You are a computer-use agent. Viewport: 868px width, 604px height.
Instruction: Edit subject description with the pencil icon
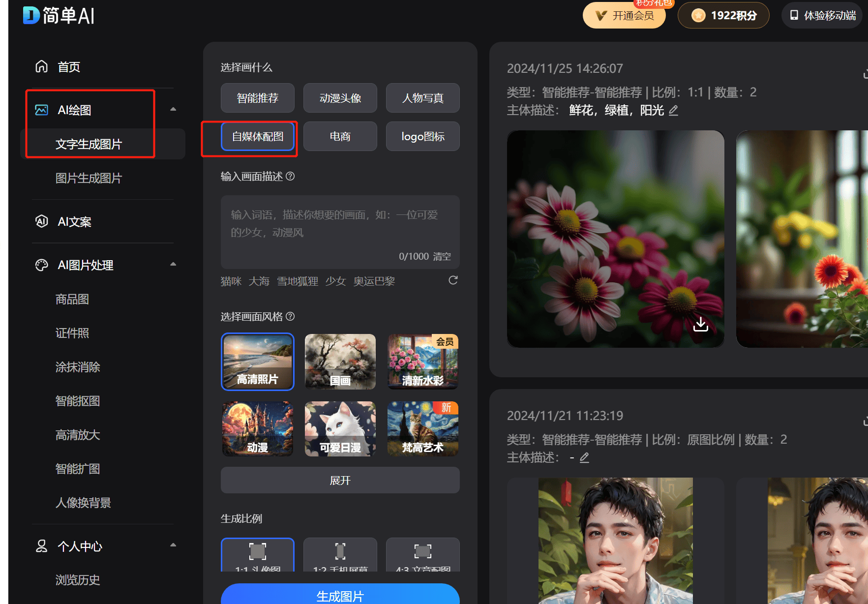(674, 110)
